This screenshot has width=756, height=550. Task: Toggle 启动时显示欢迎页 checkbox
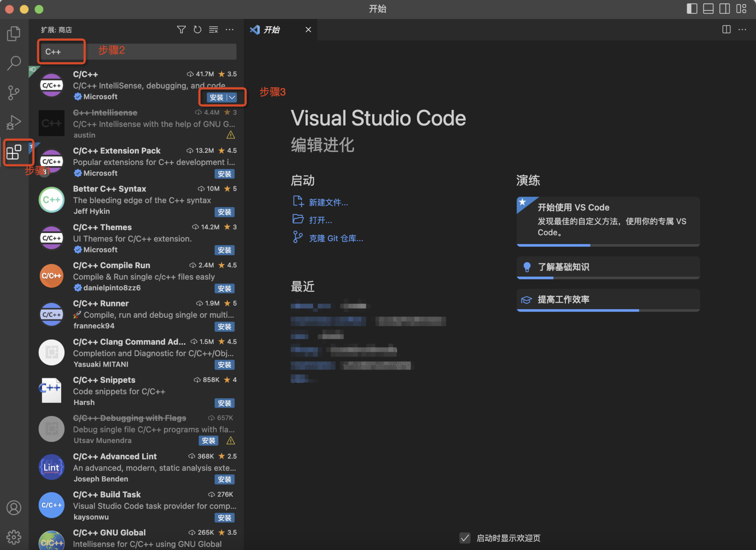pyautogui.click(x=465, y=538)
